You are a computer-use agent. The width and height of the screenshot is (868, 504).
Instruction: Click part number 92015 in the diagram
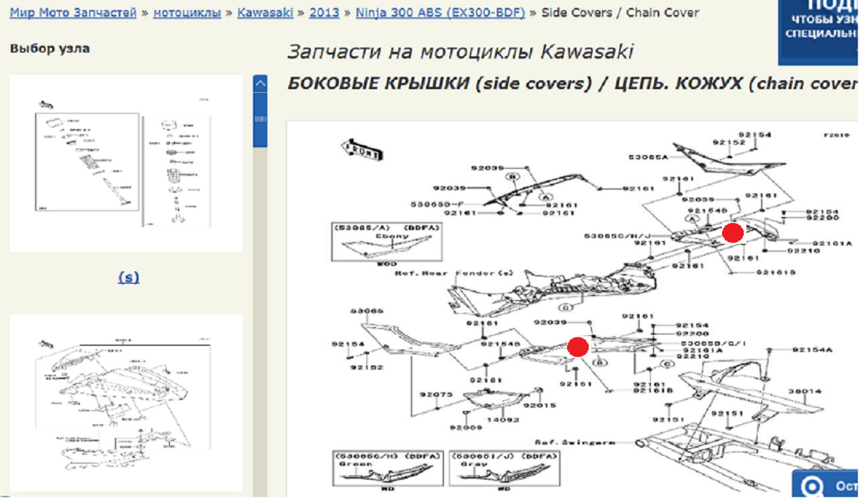pyautogui.click(x=540, y=405)
